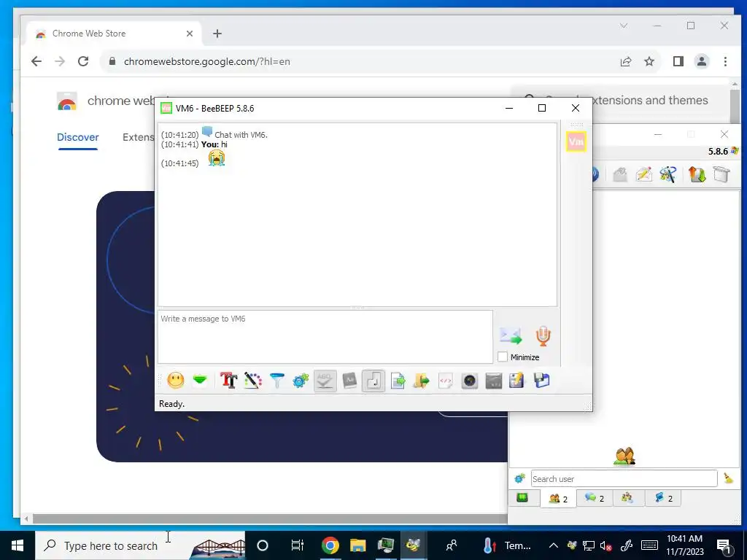Select the chats bubble tab showing 2
Screen dimensions: 747x560
(x=595, y=498)
